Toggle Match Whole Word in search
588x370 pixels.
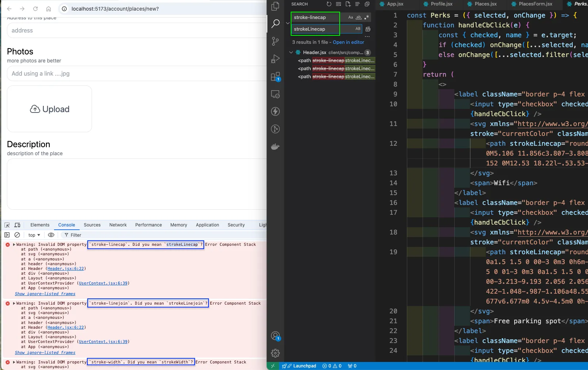tap(359, 17)
